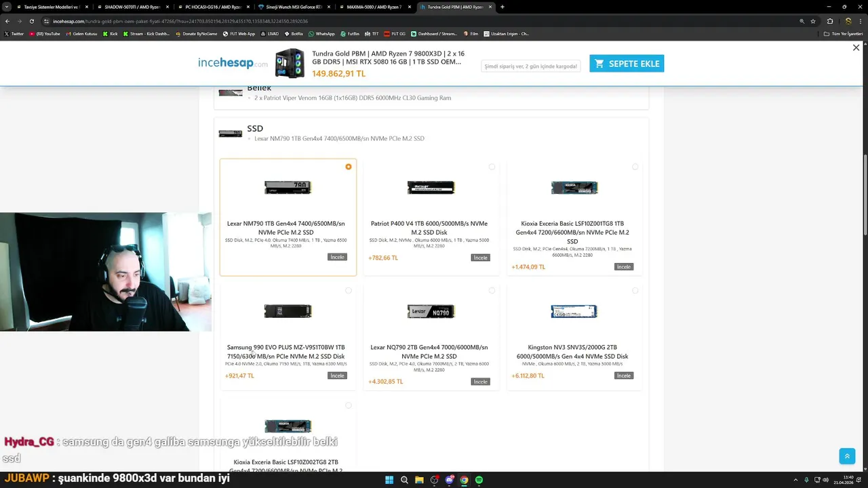868x488 pixels.
Task: Close the sticky product header bar
Action: (856, 47)
